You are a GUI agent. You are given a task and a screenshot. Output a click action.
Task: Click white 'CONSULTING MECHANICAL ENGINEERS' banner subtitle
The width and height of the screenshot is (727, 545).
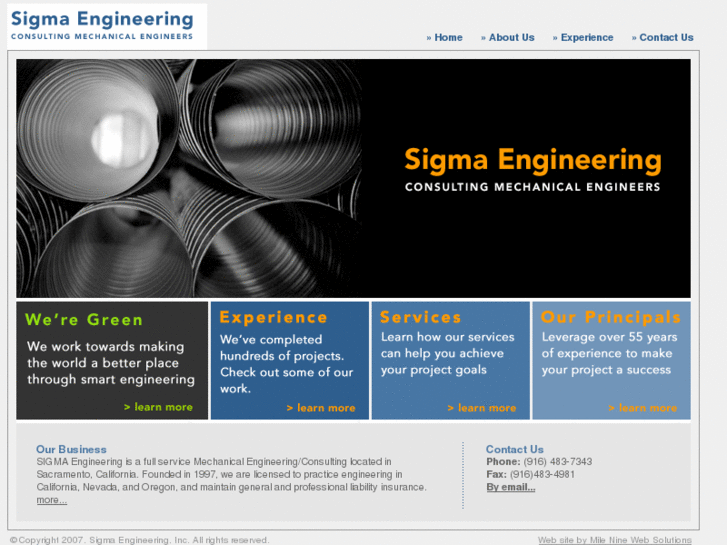(532, 187)
